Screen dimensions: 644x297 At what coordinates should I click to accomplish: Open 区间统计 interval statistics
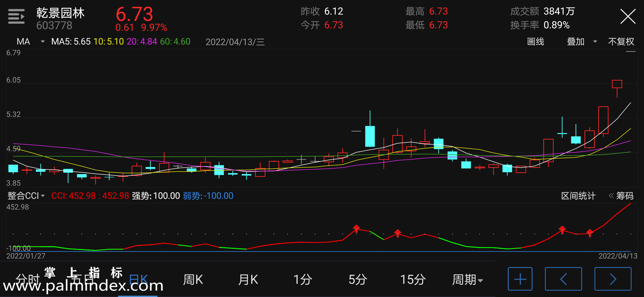click(578, 196)
